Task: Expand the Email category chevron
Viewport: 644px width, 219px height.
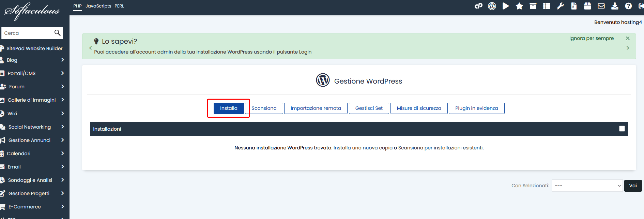Action: (x=62, y=166)
